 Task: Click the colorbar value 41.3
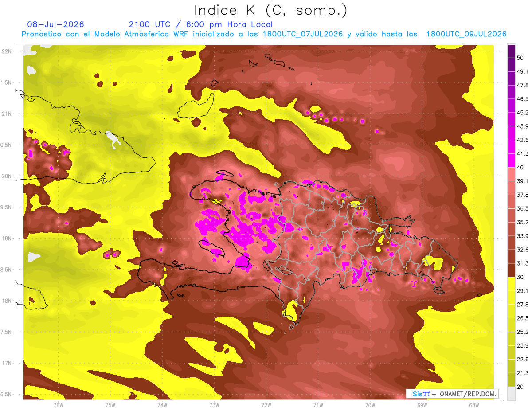(x=523, y=154)
